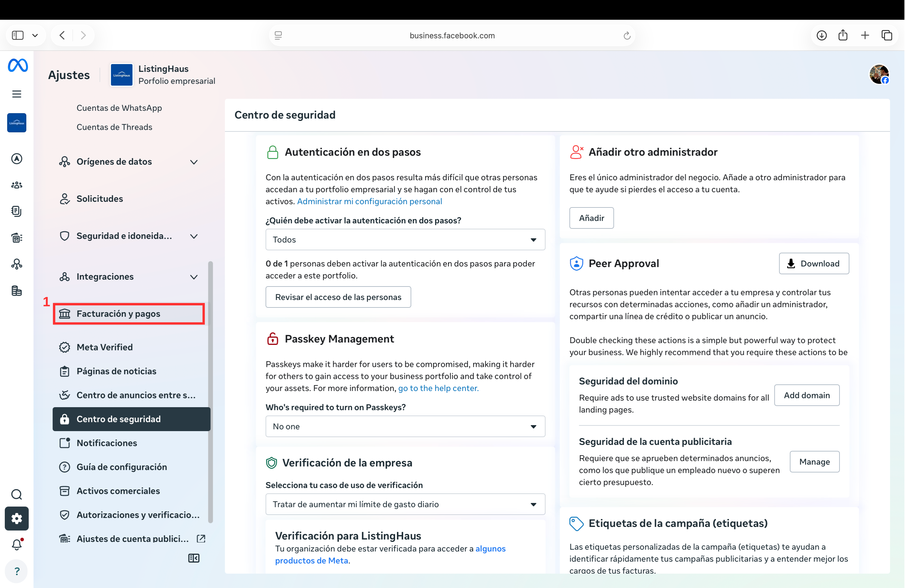
Task: Collapse sidebar using panel toggle icon
Action: [194, 558]
